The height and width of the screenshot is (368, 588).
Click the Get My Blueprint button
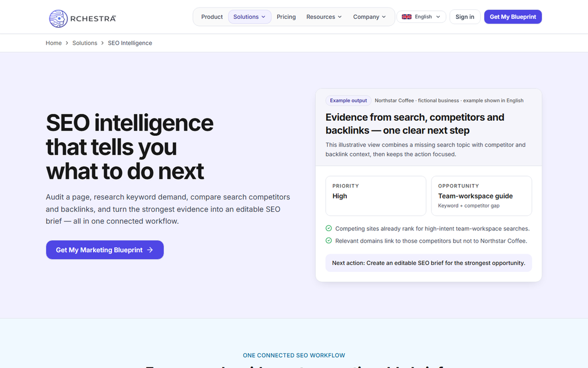point(513,17)
